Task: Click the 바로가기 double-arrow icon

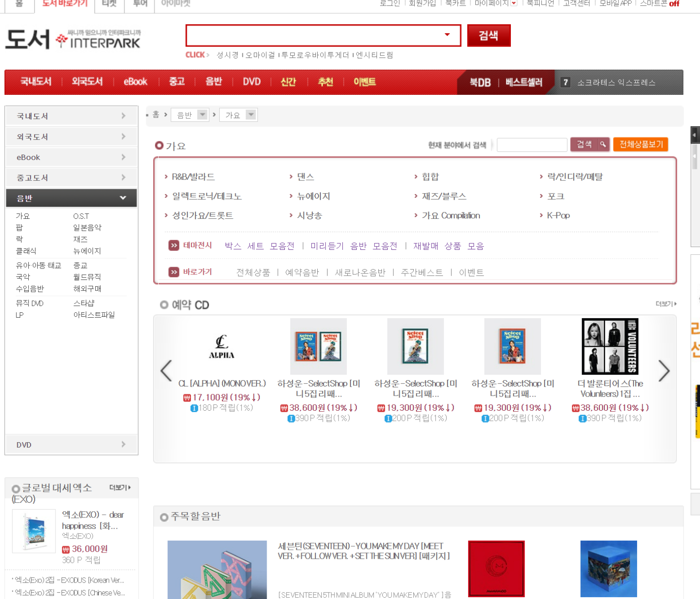Action: [x=174, y=272]
